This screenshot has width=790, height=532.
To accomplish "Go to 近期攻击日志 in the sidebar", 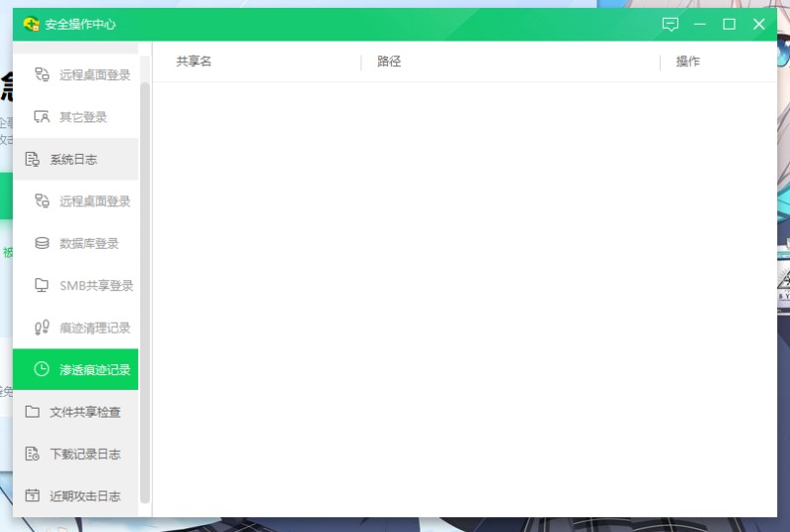I will coord(85,495).
